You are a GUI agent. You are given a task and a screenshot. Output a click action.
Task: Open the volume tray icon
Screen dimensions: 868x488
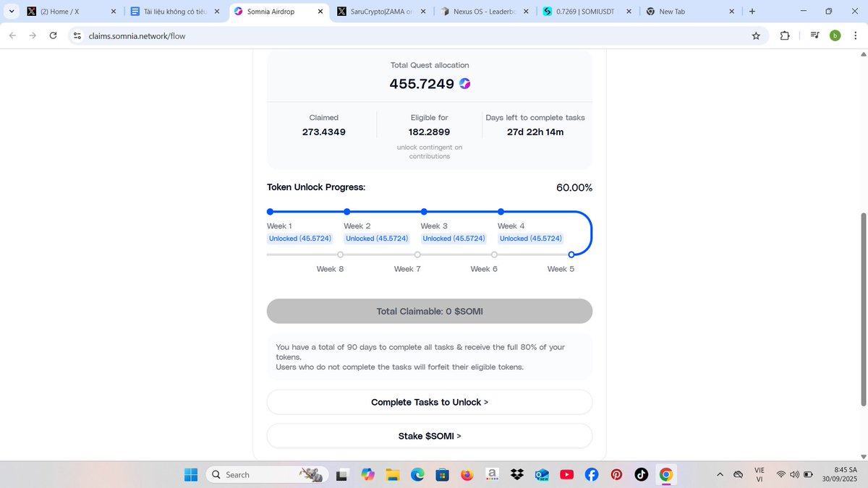[795, 474]
